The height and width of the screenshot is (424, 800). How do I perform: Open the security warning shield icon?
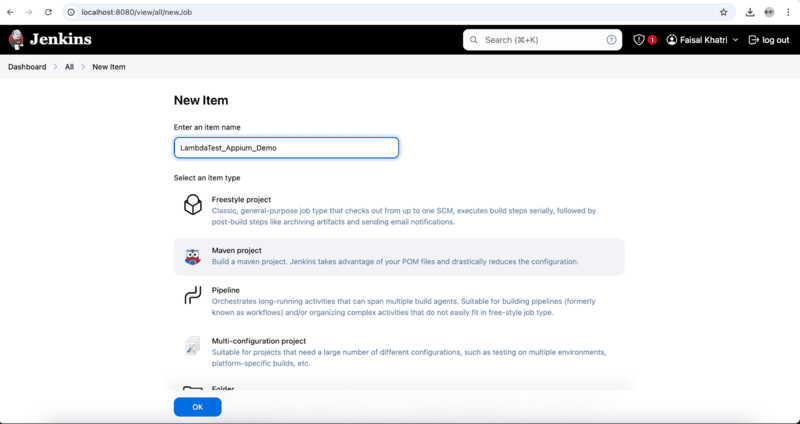(639, 40)
